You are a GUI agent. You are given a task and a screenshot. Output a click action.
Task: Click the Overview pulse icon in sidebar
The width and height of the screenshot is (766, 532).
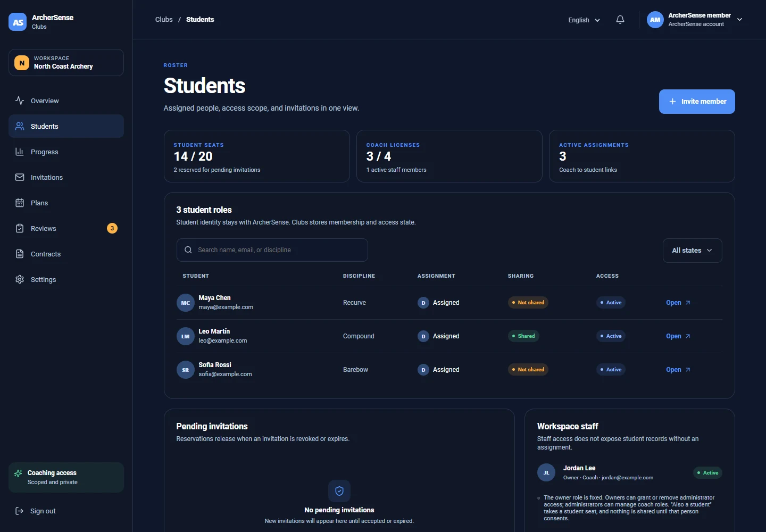coord(20,101)
